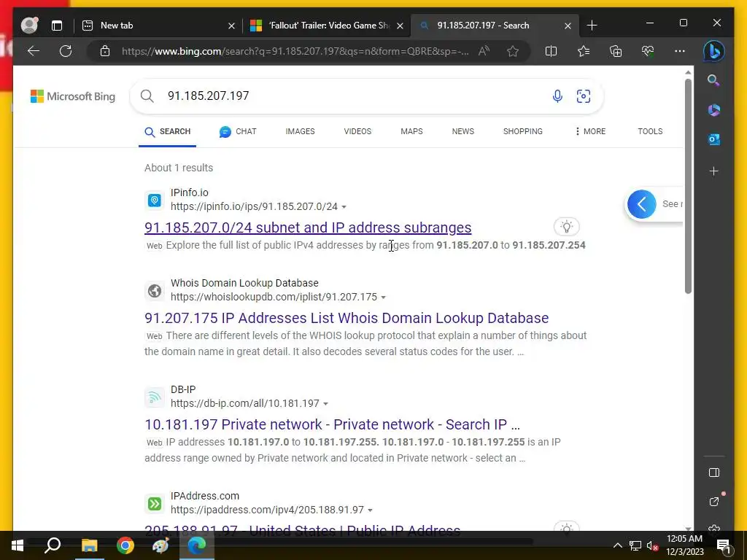
Task: Click the Microsoft Bing logo
Action: pyautogui.click(x=73, y=96)
